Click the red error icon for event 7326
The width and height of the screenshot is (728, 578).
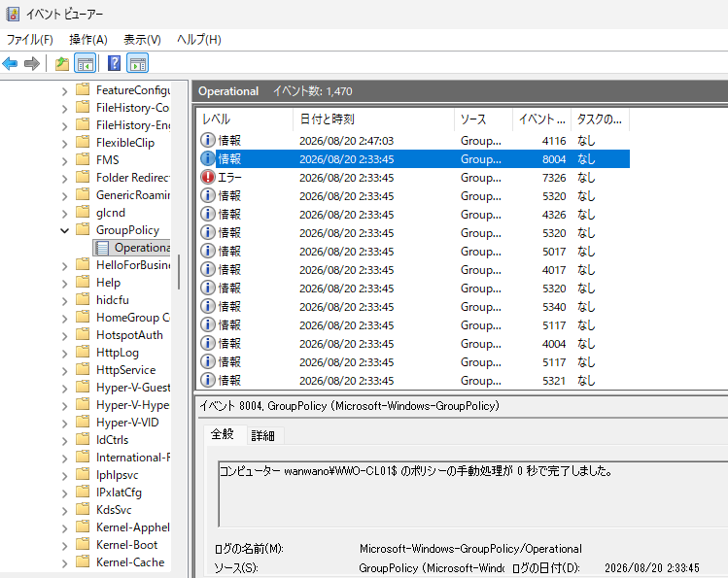208,177
